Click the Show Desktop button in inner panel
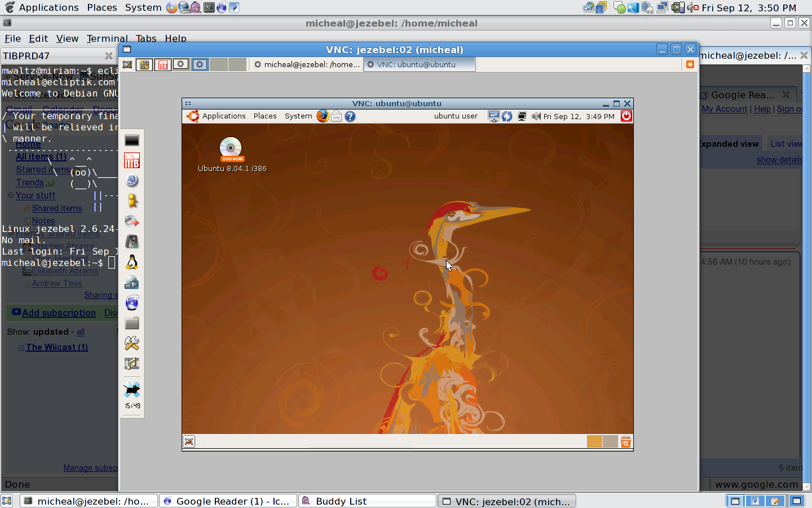 click(189, 442)
